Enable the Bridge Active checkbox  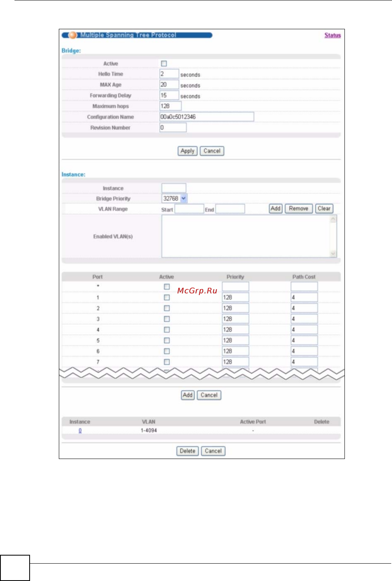(164, 64)
